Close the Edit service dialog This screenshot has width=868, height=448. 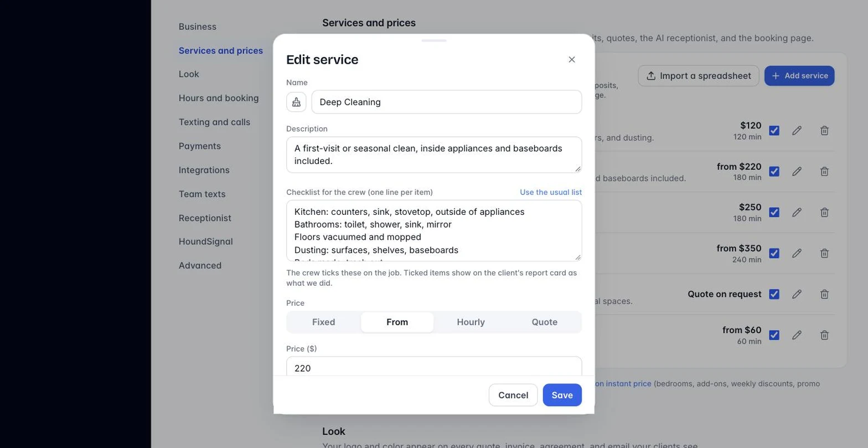[x=572, y=59]
